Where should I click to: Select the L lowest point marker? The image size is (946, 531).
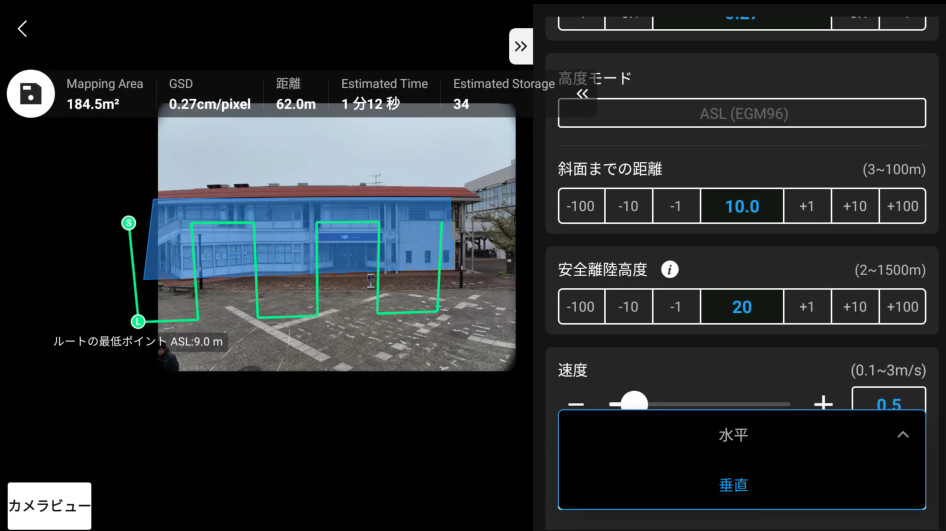pos(138,321)
